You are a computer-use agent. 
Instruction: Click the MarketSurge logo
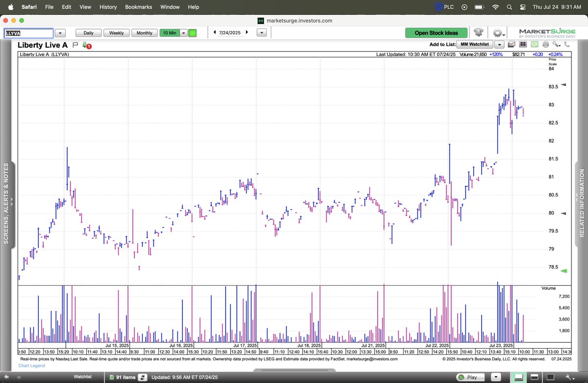tap(547, 33)
